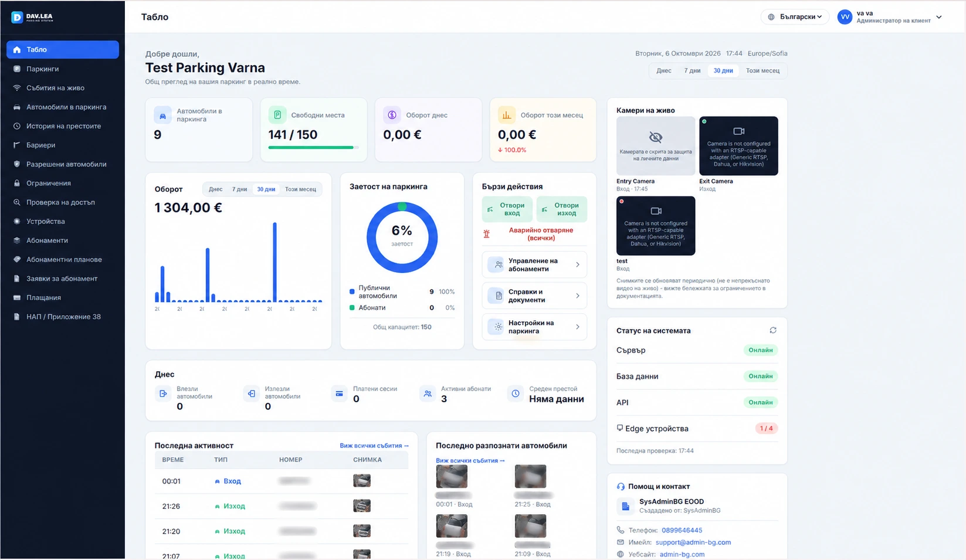
Task: Open the admin-bg.com website link
Action: coord(682,554)
